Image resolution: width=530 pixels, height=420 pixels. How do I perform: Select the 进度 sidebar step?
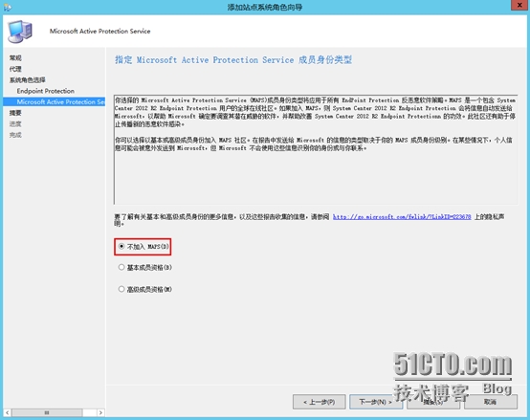(x=15, y=124)
